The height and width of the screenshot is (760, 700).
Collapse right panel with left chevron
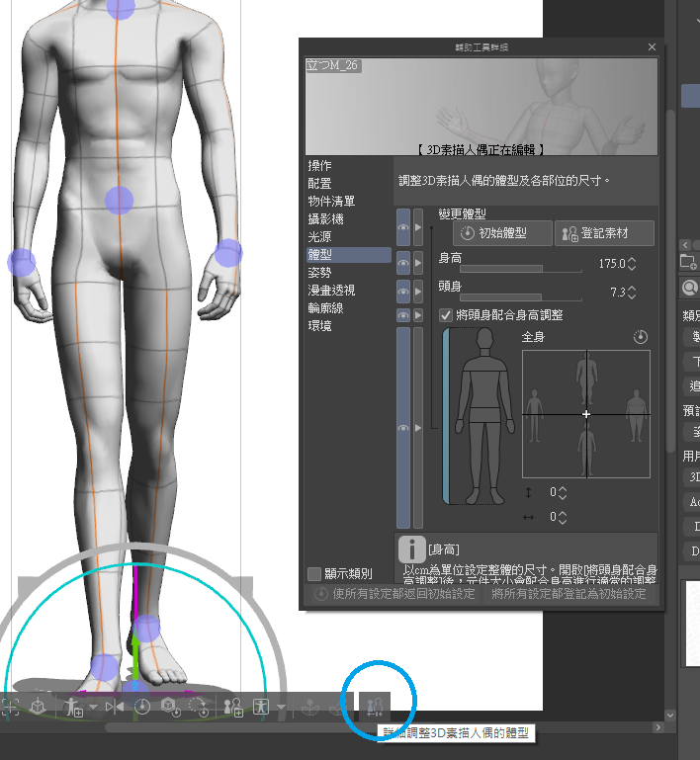pyautogui.click(x=685, y=245)
